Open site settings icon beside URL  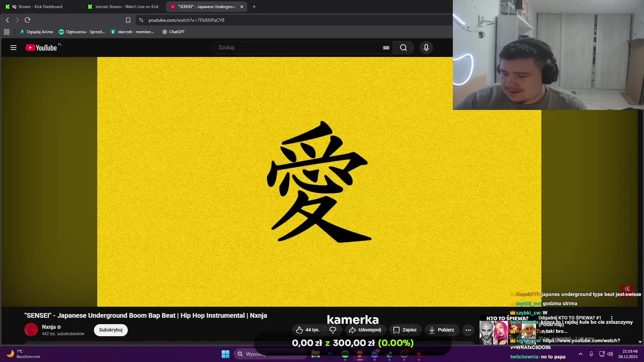[141, 20]
